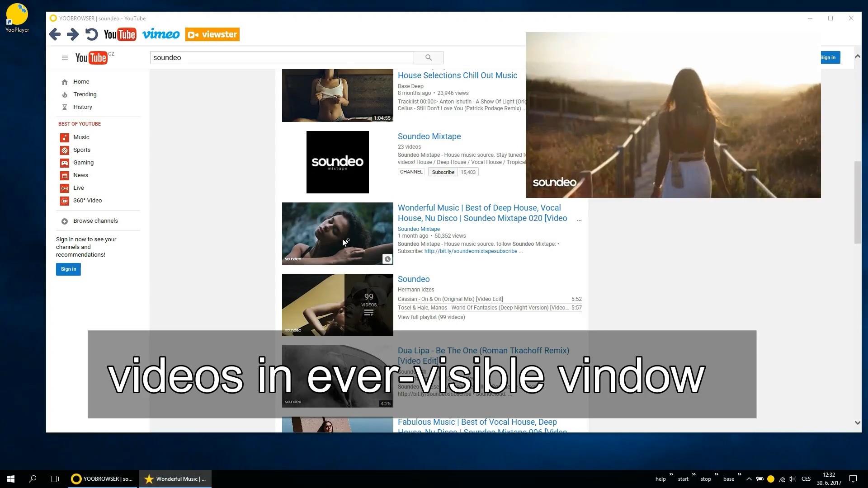Open History hourglass icon in sidebar
The height and width of the screenshot is (488, 868).
tap(65, 107)
